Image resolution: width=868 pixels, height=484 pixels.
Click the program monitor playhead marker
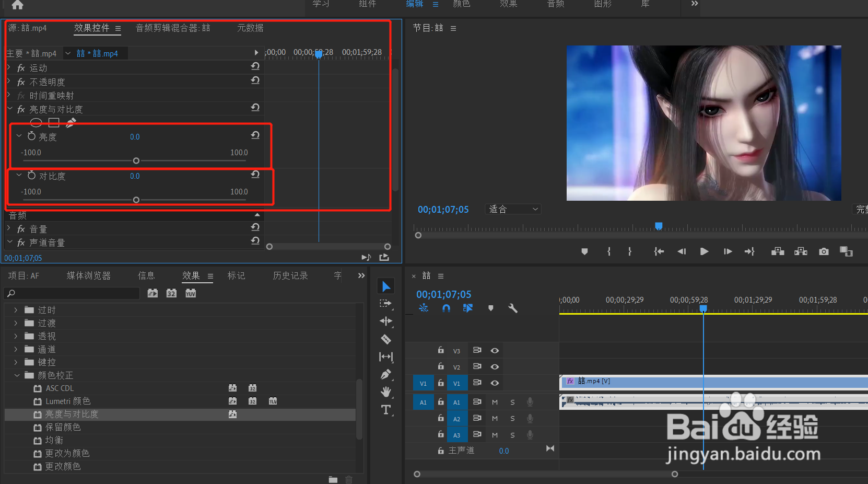659,226
